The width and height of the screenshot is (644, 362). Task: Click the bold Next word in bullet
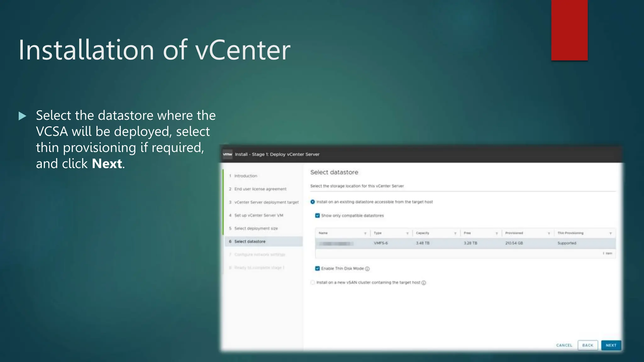pyautogui.click(x=107, y=164)
